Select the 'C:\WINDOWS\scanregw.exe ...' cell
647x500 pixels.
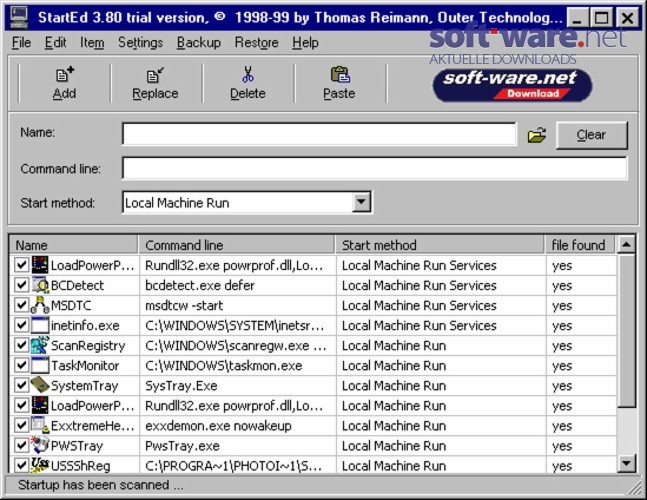pos(236,346)
